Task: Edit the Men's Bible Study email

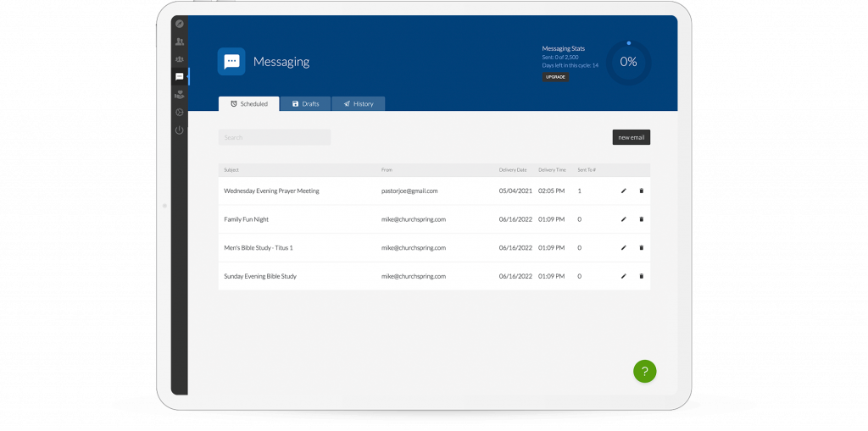Action: coord(624,248)
